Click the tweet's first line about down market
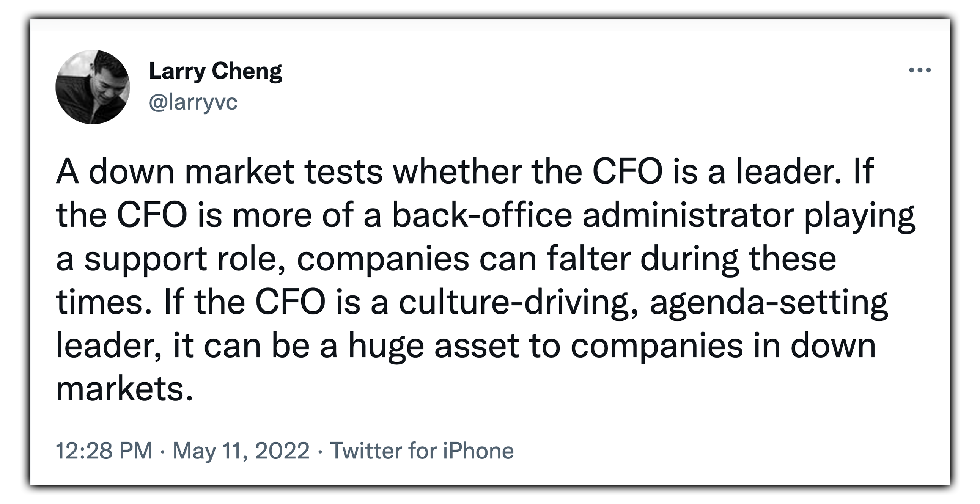Image resolution: width=980 pixels, height=504 pixels. pos(465,171)
